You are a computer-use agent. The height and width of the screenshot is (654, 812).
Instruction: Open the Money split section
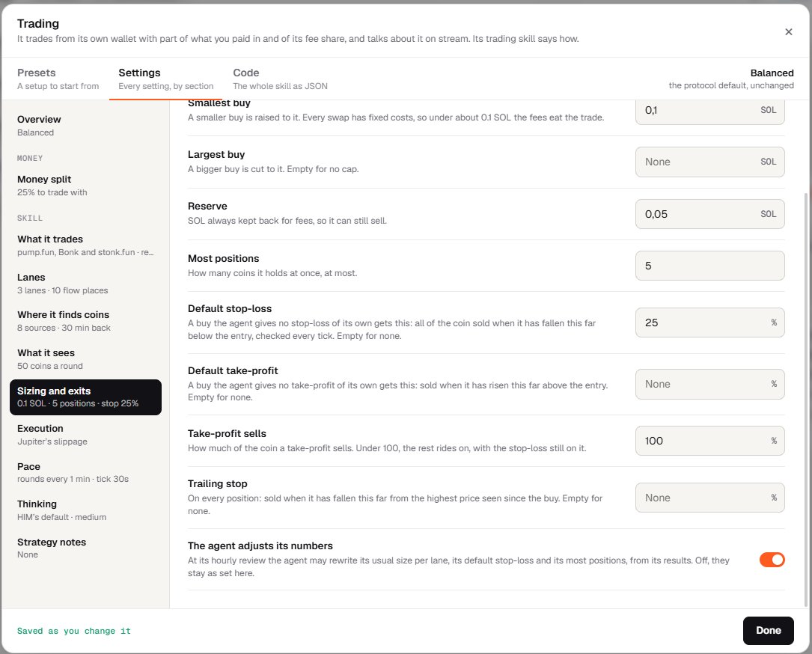(85, 186)
